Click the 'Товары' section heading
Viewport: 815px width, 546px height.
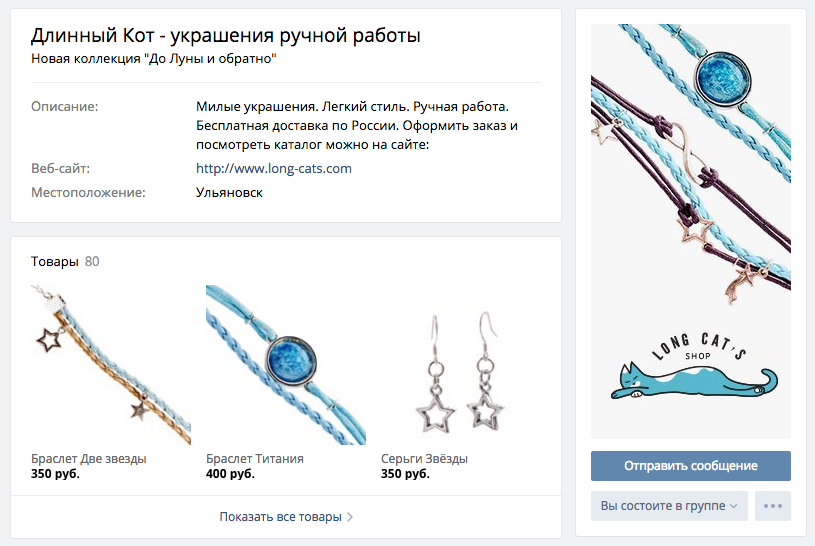(x=55, y=262)
